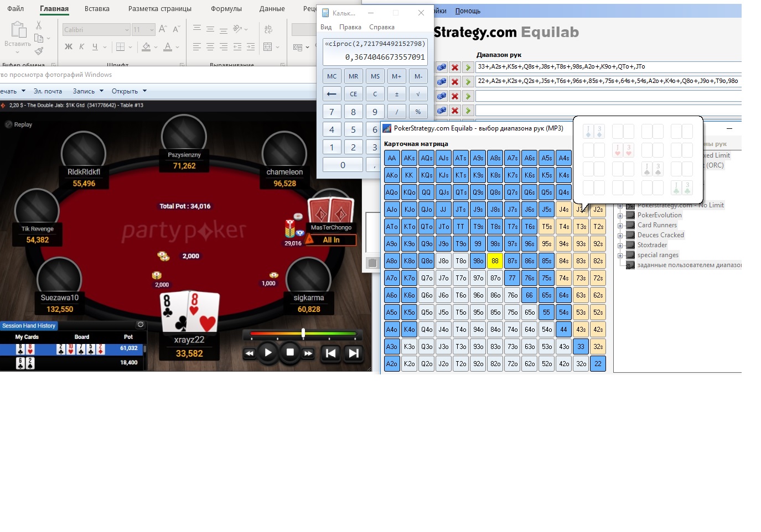Clear the first hand range with red X

[455, 67]
